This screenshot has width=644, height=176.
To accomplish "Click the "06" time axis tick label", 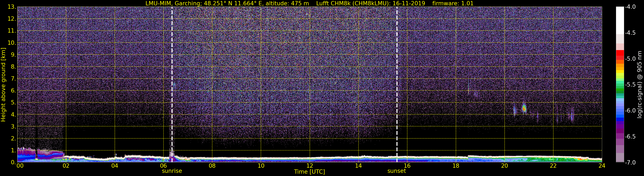I will coord(163,166).
